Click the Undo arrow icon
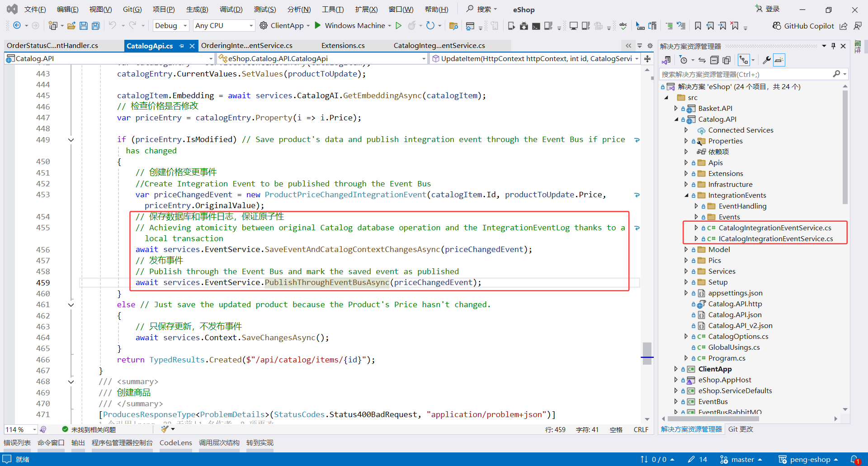 [x=113, y=26]
